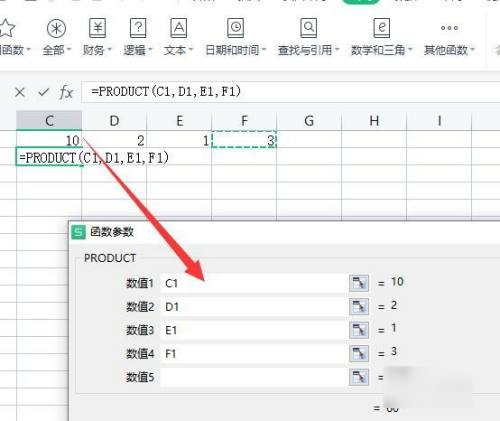Collapse dialog using 数值5 range selector icon
This screenshot has width=500, height=421.
click(359, 377)
